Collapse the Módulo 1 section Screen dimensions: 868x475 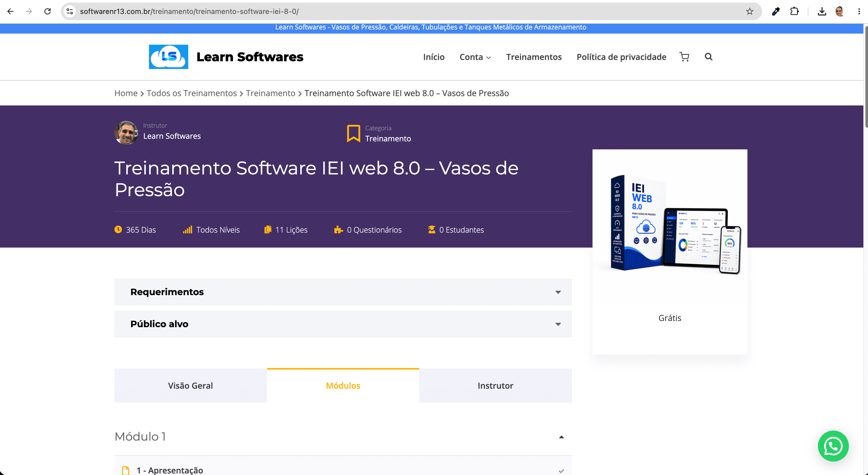click(x=561, y=437)
